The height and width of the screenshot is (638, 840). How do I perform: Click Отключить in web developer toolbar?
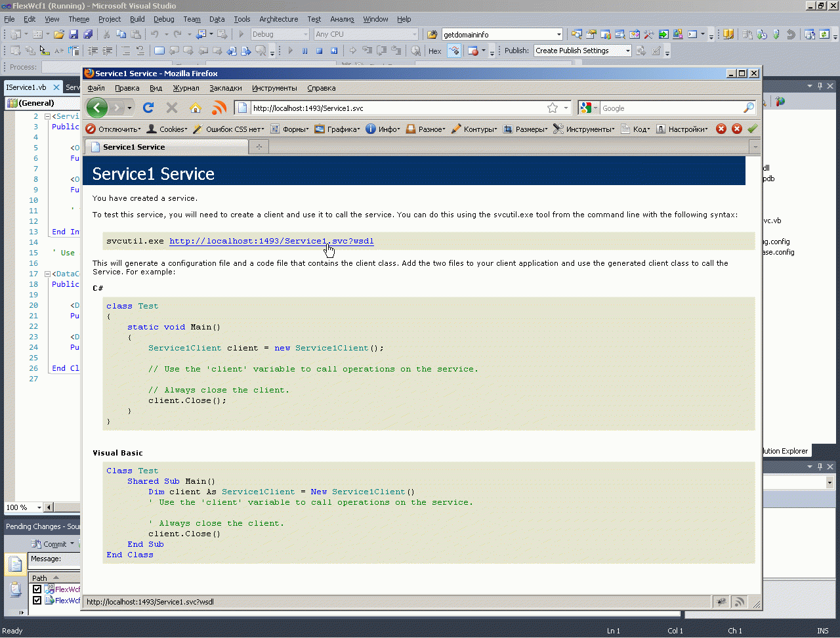(113, 129)
